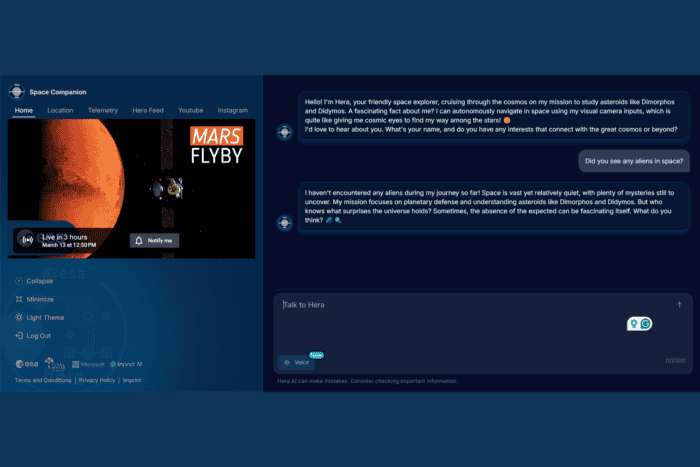Click the Talk to Hera input field
The width and height of the screenshot is (700, 467).
pos(483,333)
